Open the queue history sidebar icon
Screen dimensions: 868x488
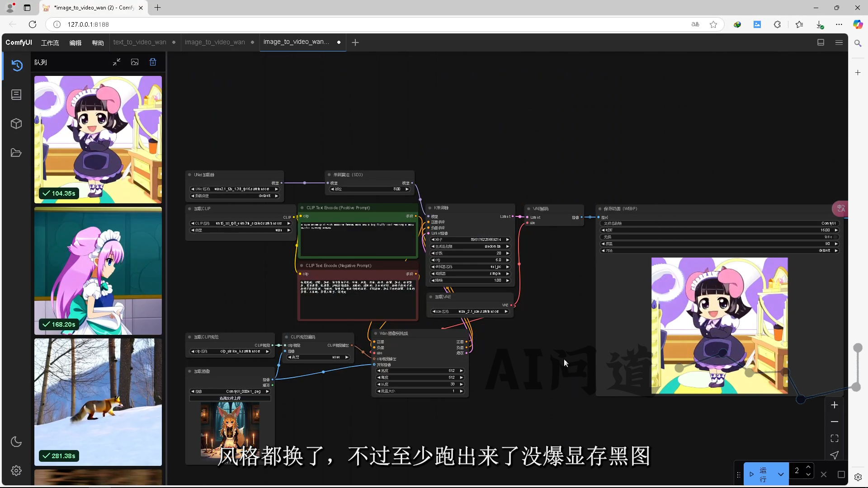tap(17, 66)
